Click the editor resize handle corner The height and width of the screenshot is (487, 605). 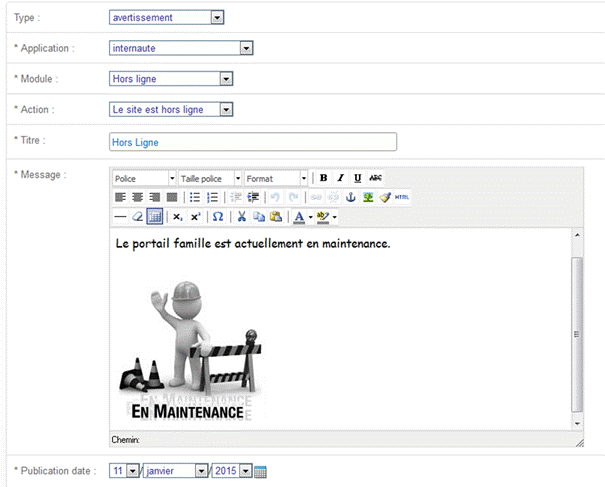click(x=580, y=443)
